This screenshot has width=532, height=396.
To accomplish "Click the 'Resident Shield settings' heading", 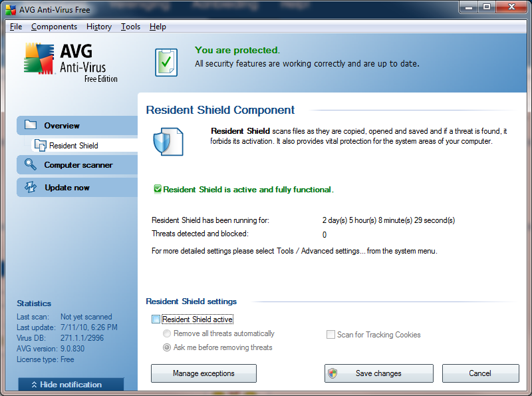I will pos(192,301).
